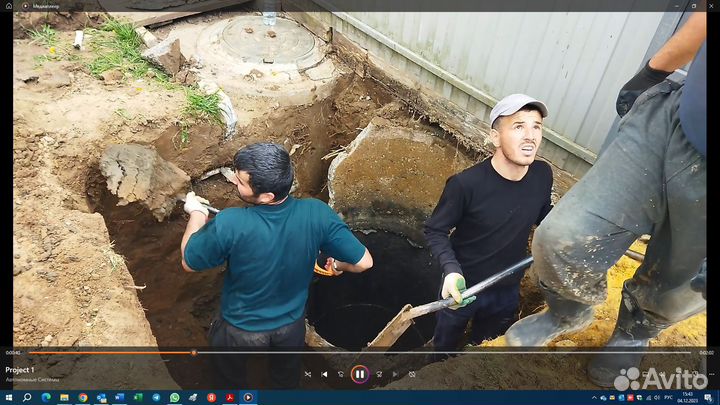Open taskbar clock and date
720x405 pixels.
click(x=687, y=398)
